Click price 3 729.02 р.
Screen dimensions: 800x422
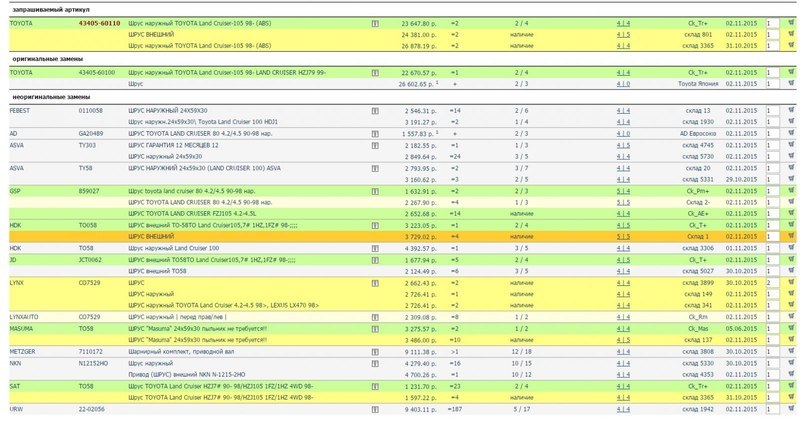coord(421,237)
